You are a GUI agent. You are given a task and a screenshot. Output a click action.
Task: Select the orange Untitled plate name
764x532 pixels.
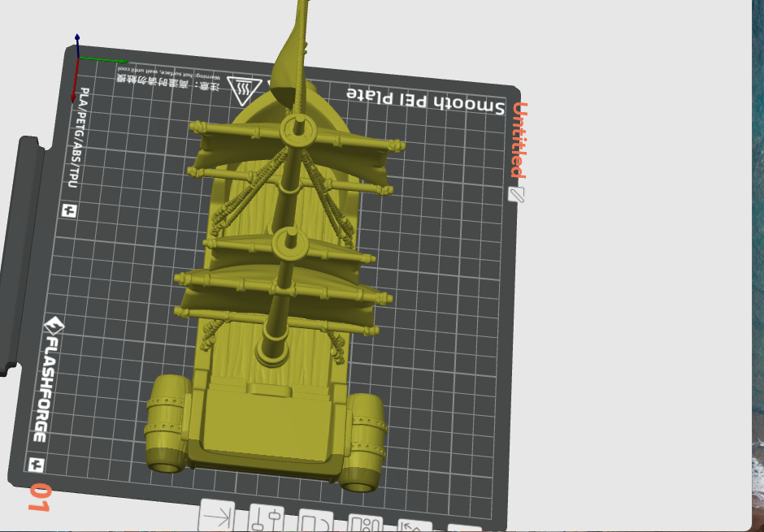pyautogui.click(x=518, y=140)
